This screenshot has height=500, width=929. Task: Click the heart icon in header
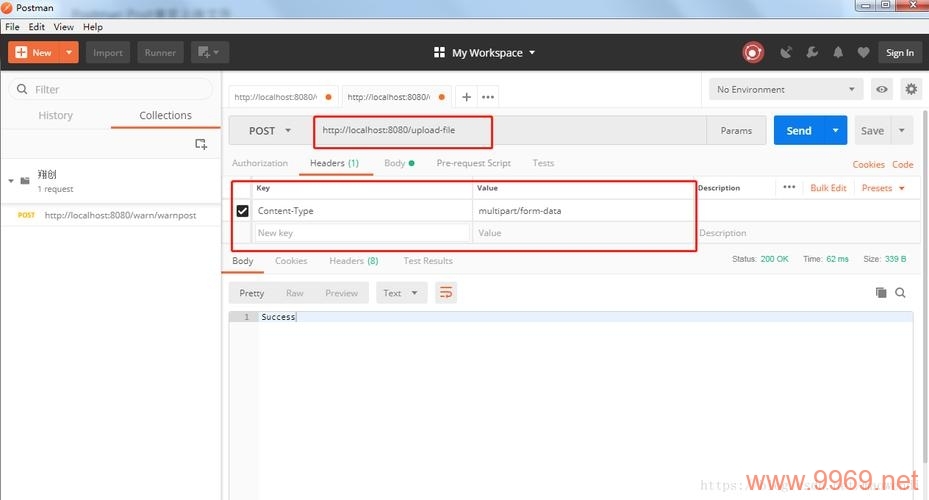(863, 53)
